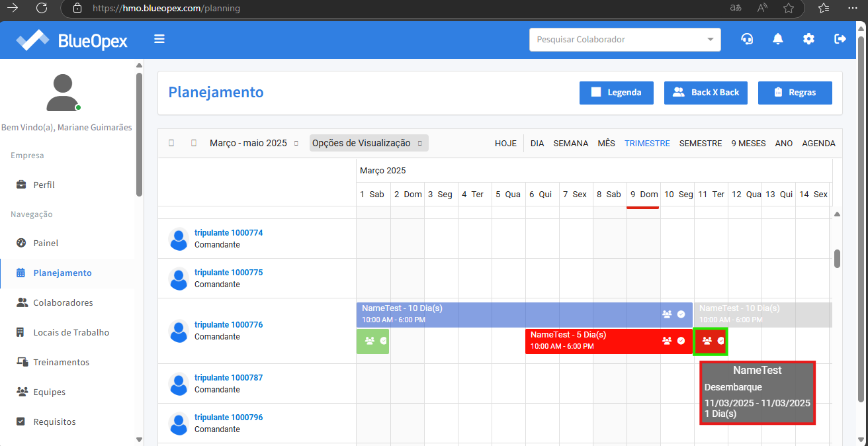
Task: Click avatar of tripulante 1000775
Action: [179, 279]
